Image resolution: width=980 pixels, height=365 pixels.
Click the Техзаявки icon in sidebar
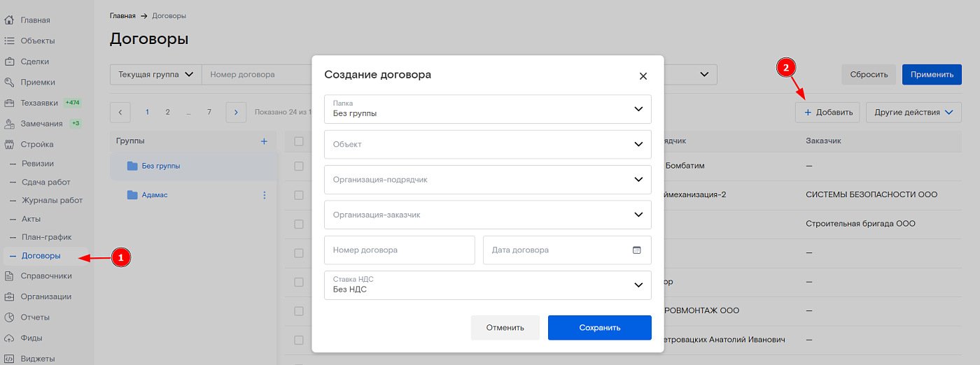[10, 103]
